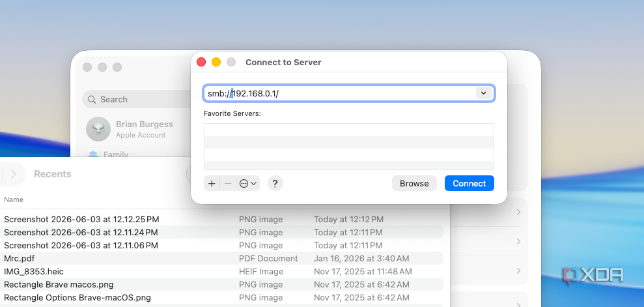Click the HEIF Image kind cell
The height and width of the screenshot is (307, 644).
261,272
